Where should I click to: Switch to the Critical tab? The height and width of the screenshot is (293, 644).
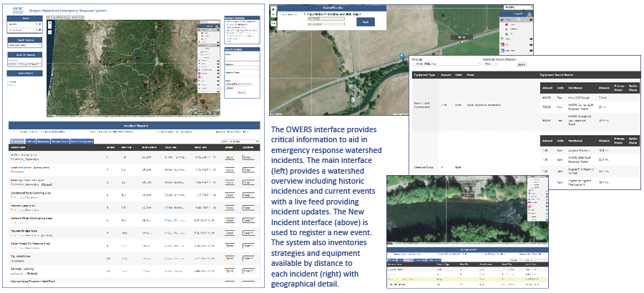pyautogui.click(x=30, y=141)
